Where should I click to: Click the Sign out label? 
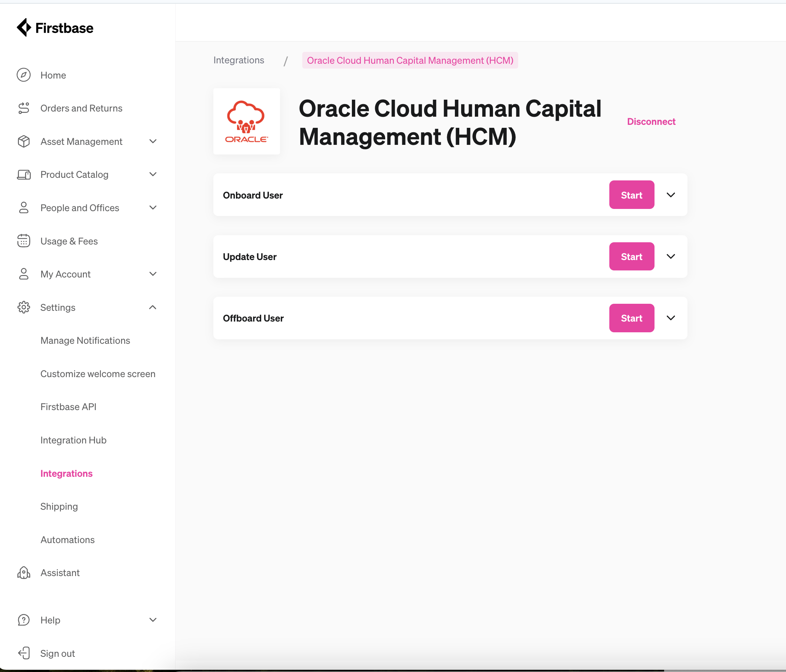(58, 653)
